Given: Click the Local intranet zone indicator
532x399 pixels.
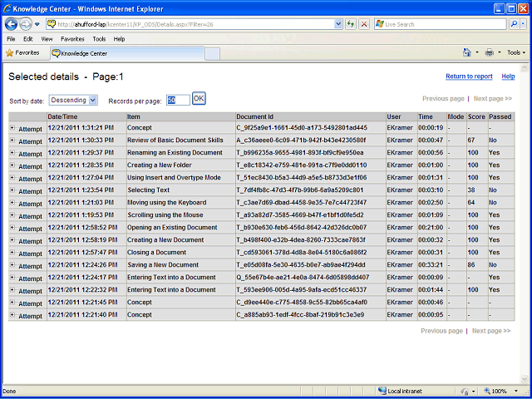Looking at the screenshot, I should (x=401, y=392).
